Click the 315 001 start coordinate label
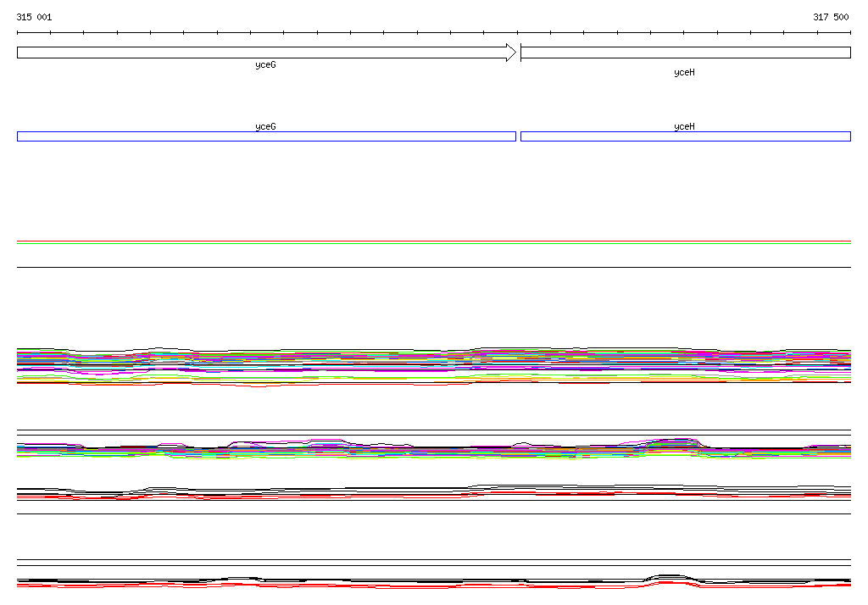Viewport: 868px width, 605px height. 34,17
